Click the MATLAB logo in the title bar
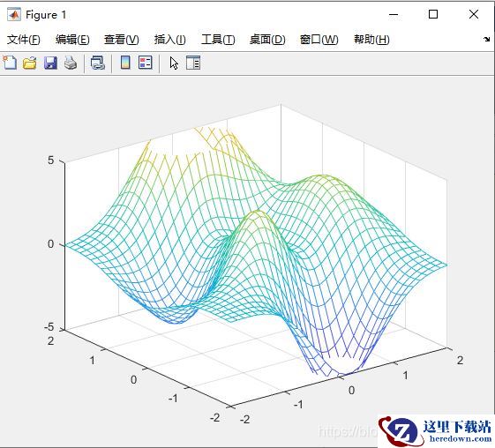 pos(14,14)
